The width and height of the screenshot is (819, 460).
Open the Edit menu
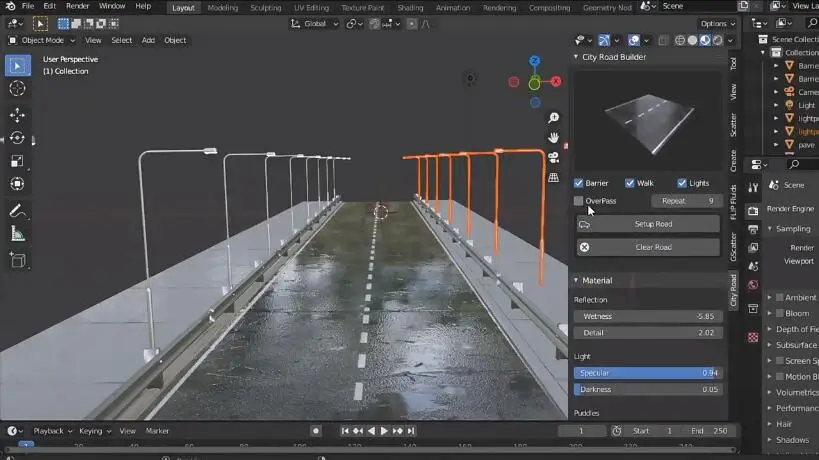tap(50, 6)
